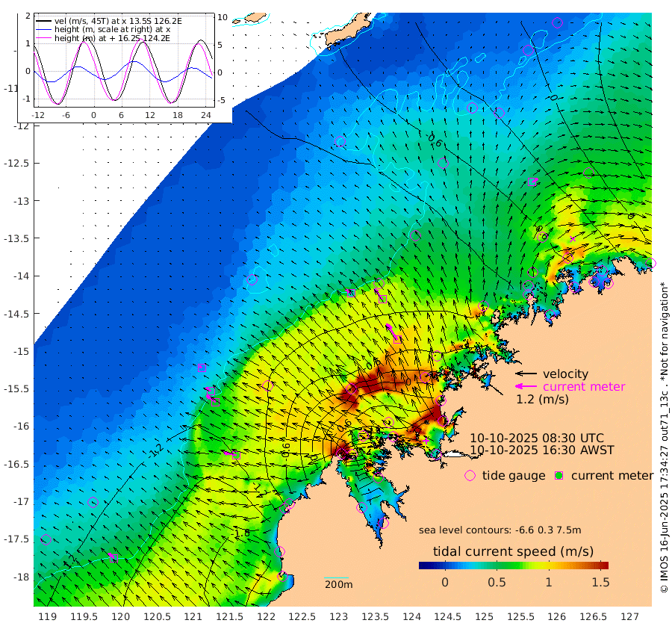This screenshot has height=632, width=672.
Task: Click the dark blue end of the colorbar
Action: pos(423,565)
